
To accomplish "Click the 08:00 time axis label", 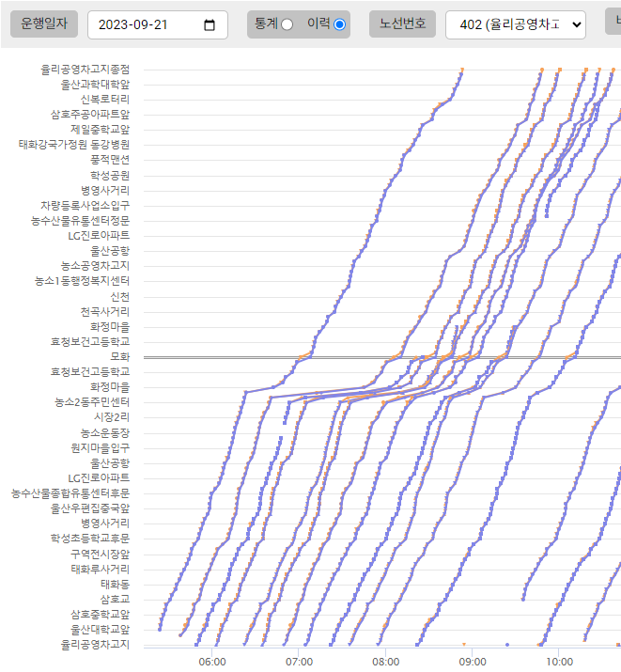I will [x=386, y=661].
